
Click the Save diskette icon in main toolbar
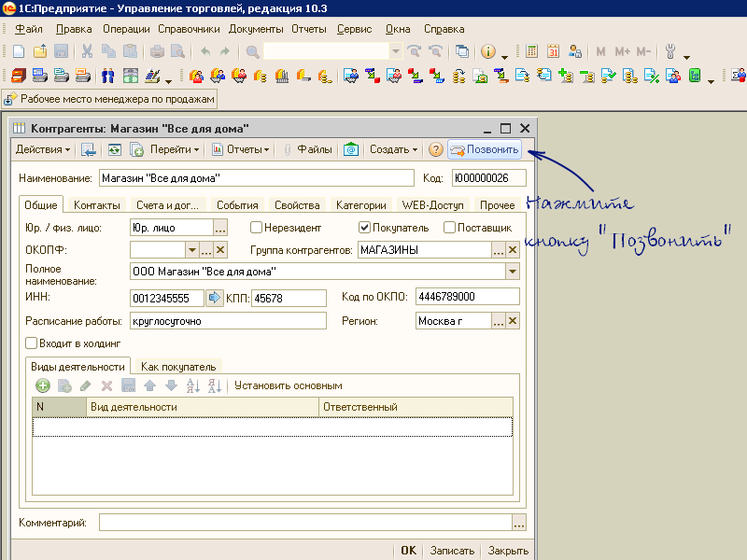61,51
